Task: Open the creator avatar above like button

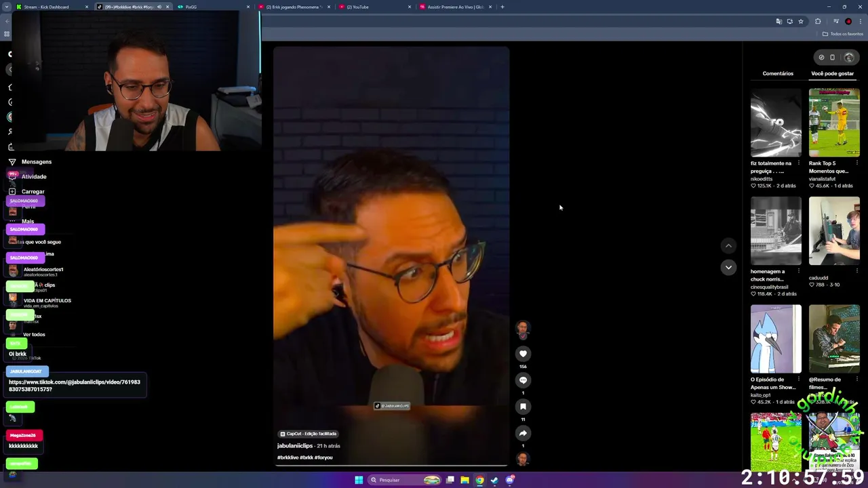Action: point(523,329)
